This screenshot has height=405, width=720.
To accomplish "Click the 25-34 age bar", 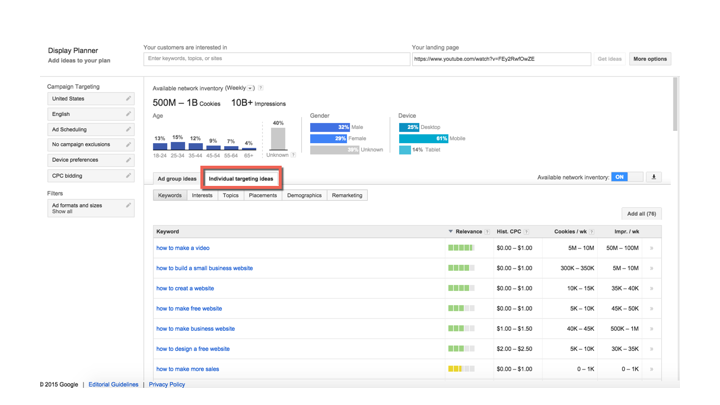I will pyautogui.click(x=178, y=146).
